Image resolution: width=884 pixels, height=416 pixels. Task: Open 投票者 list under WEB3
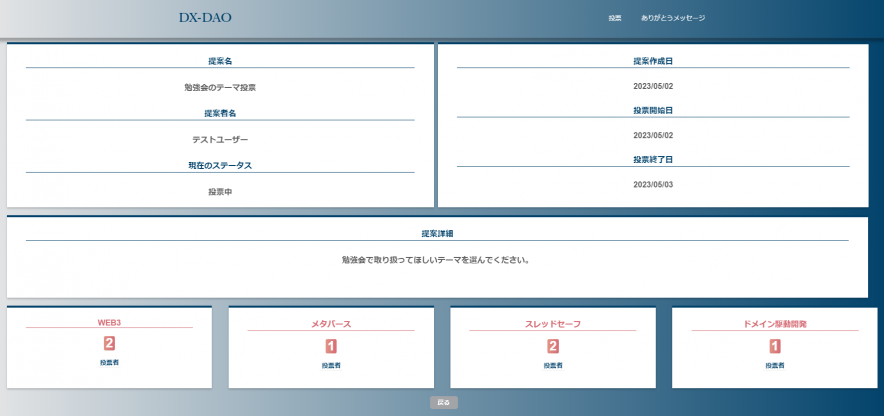[109, 362]
